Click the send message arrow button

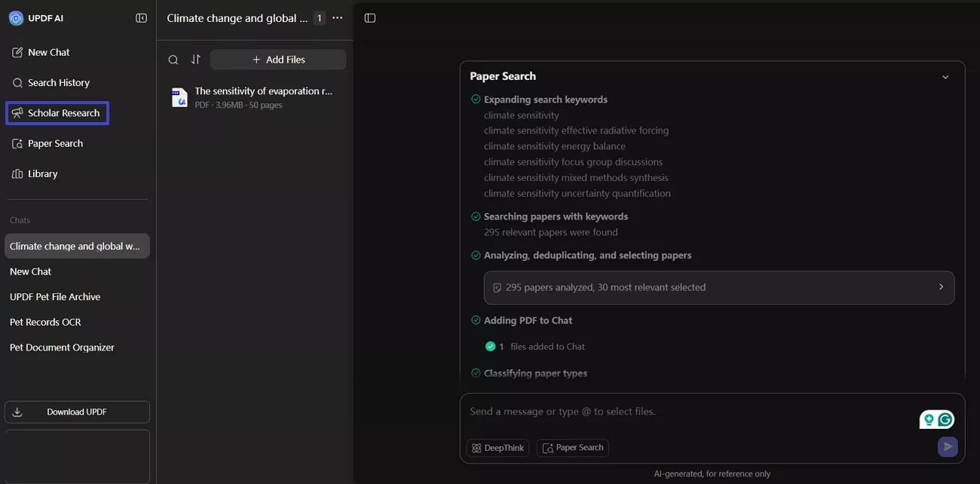948,447
